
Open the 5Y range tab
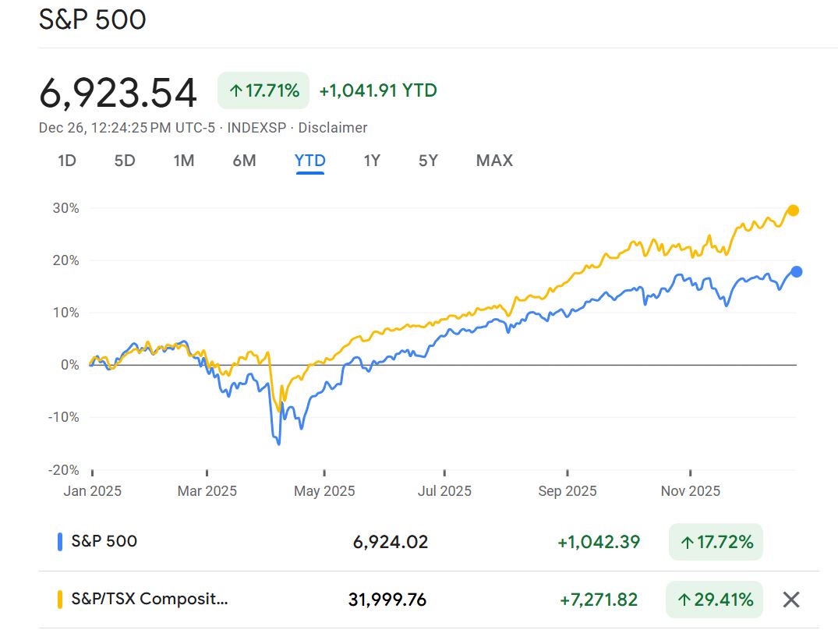(x=428, y=161)
